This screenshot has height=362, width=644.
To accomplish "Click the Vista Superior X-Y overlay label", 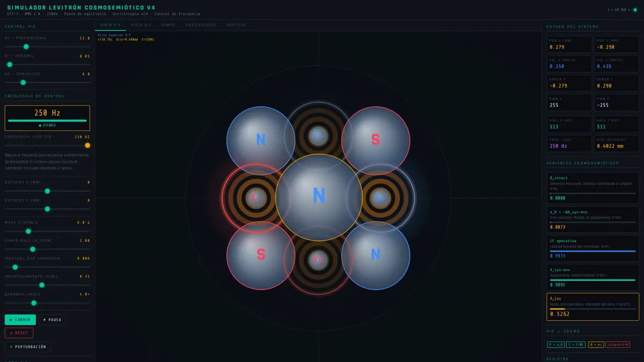I will (x=114, y=35).
